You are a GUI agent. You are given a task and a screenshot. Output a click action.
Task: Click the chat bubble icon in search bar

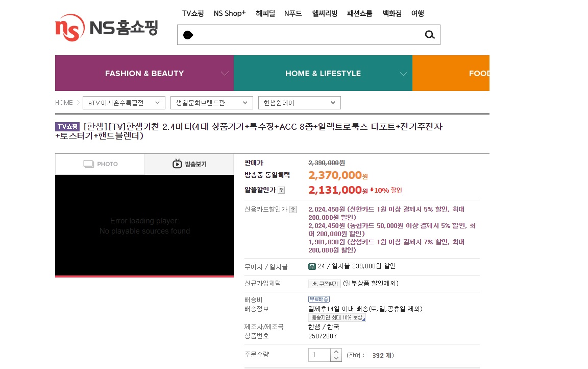click(188, 35)
